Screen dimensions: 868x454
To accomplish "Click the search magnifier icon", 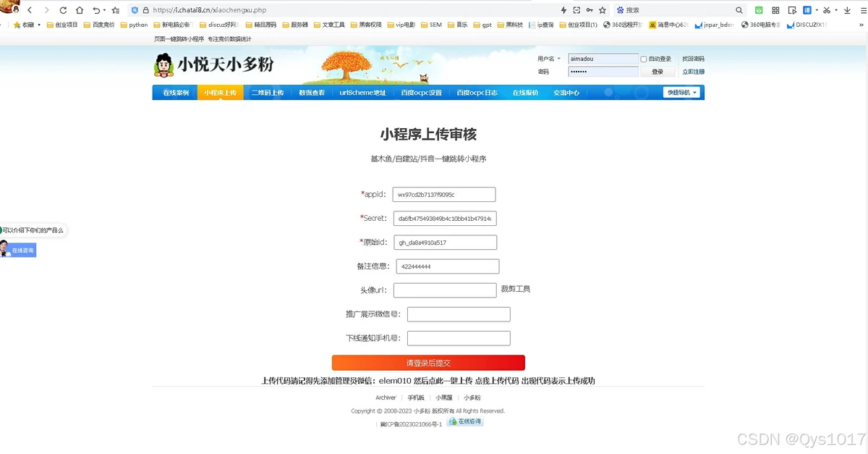I will click(x=739, y=10).
